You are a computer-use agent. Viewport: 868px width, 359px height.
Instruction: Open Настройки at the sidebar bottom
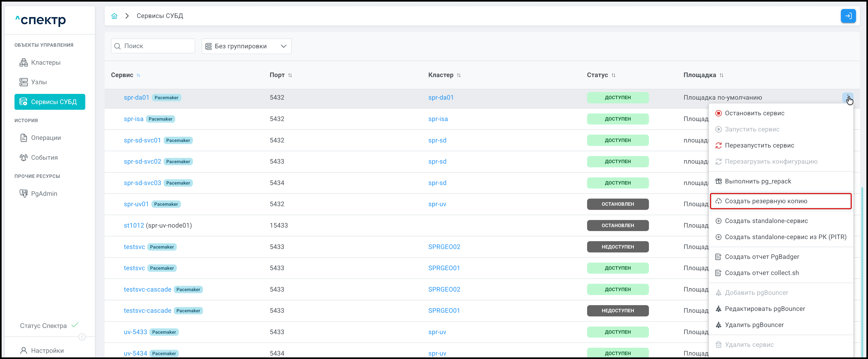pyautogui.click(x=47, y=350)
